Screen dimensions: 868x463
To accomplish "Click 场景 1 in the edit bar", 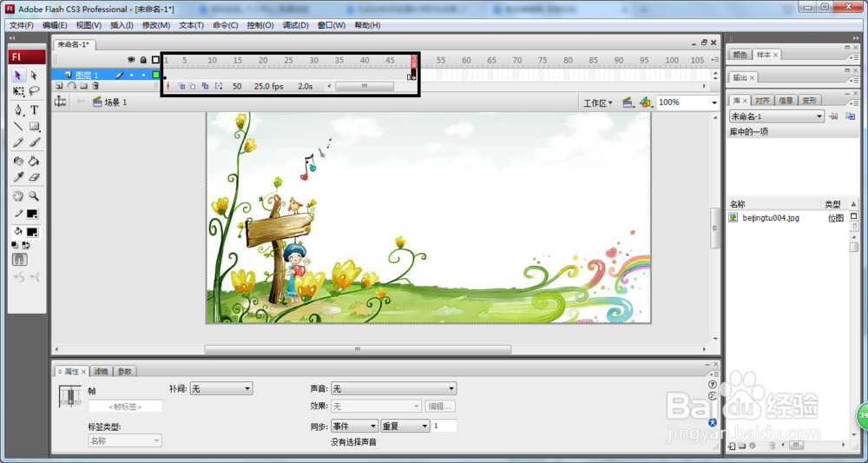I will (115, 103).
